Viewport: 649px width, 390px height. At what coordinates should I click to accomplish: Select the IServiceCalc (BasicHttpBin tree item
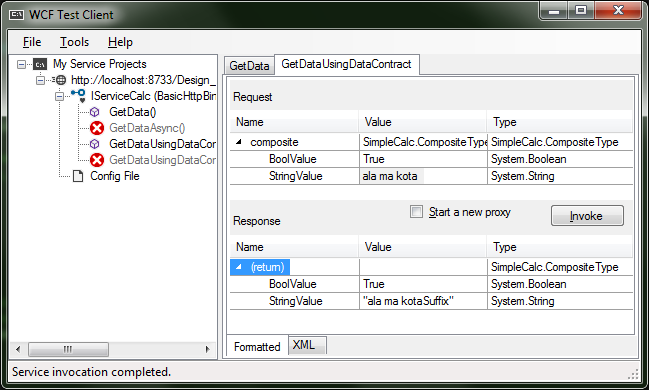(x=154, y=96)
